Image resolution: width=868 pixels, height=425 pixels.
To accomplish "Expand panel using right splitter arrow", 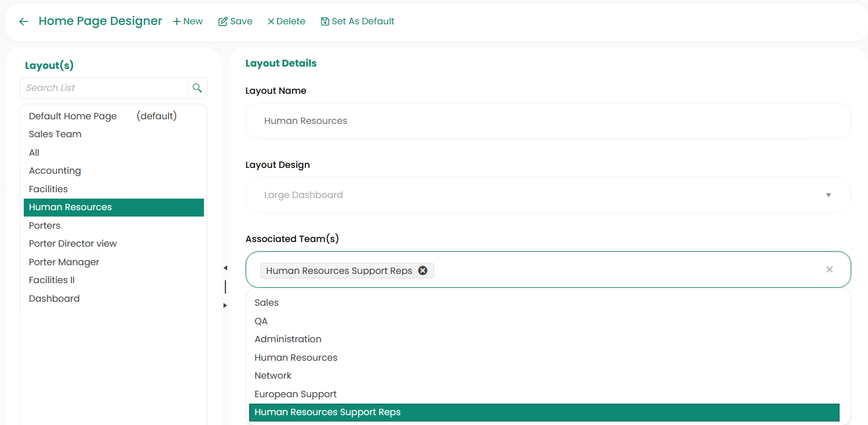I will click(225, 305).
